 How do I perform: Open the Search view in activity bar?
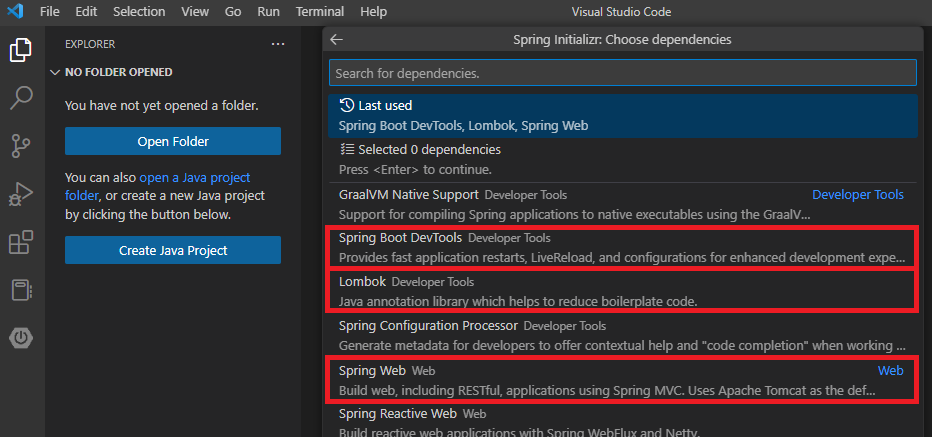pyautogui.click(x=21, y=98)
